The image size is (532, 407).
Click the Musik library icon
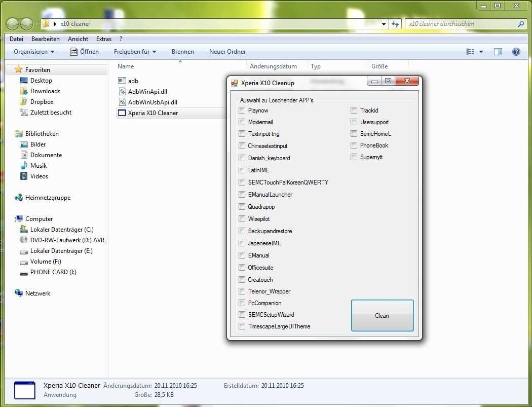click(24, 165)
